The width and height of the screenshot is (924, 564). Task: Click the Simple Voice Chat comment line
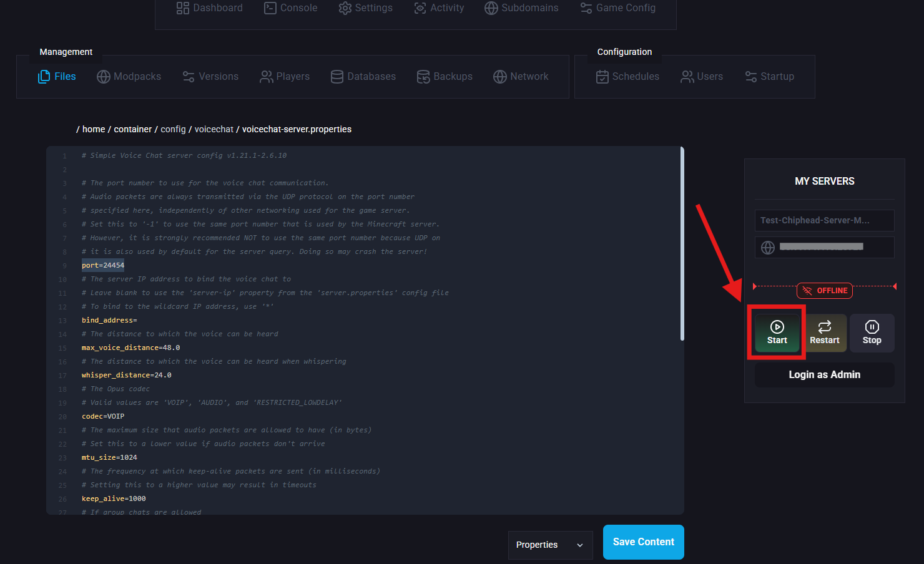pos(184,155)
